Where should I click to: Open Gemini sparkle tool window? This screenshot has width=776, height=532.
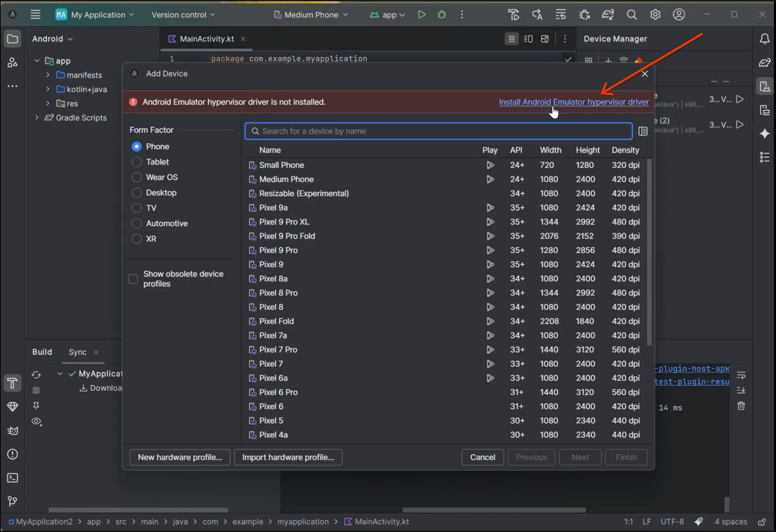pos(764,134)
